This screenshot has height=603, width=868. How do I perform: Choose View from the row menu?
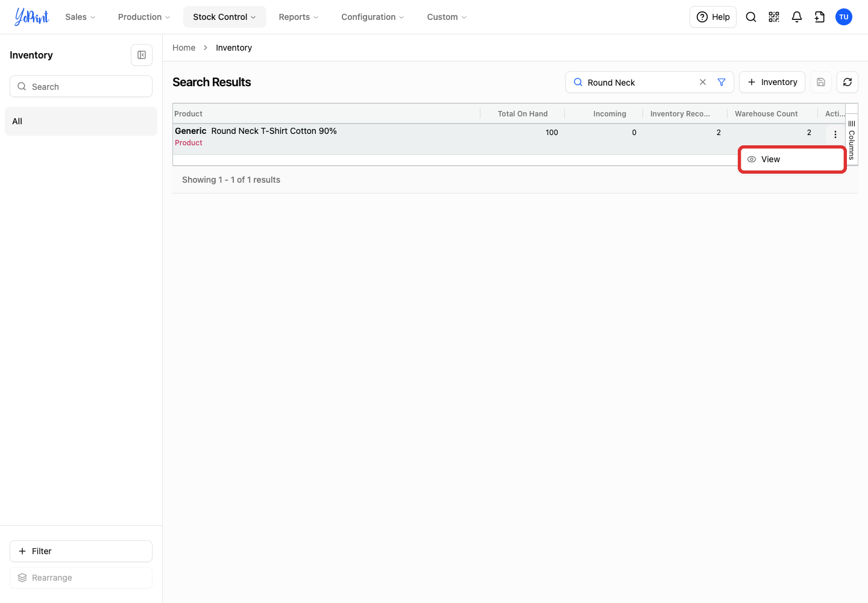coord(793,159)
